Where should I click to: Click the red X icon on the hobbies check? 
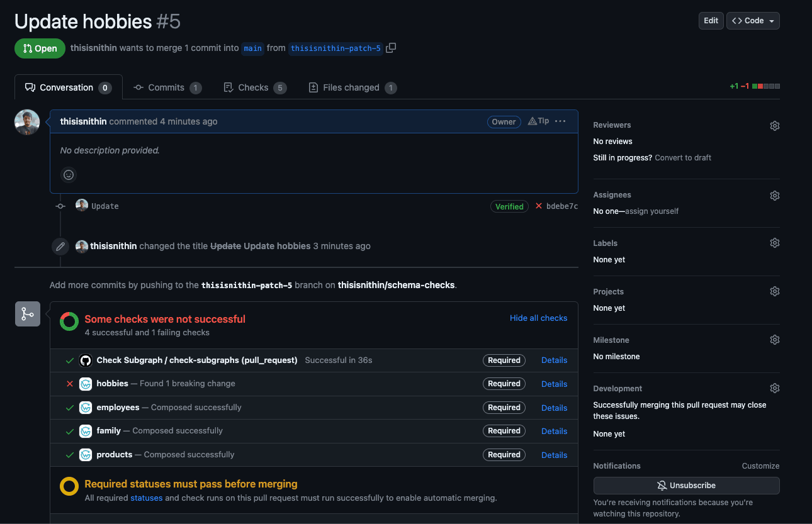(70, 384)
